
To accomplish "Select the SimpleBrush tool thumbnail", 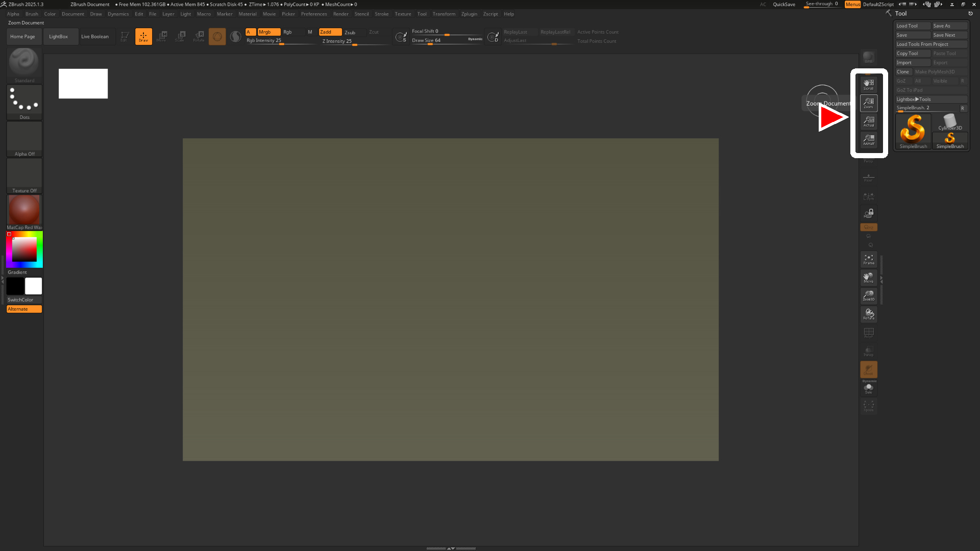I will click(x=913, y=132).
